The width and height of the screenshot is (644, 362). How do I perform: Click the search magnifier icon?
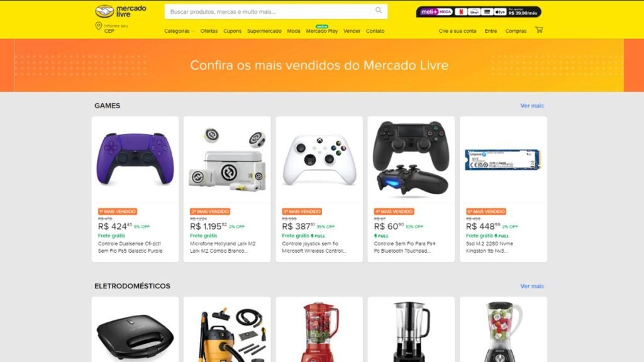pyautogui.click(x=378, y=11)
